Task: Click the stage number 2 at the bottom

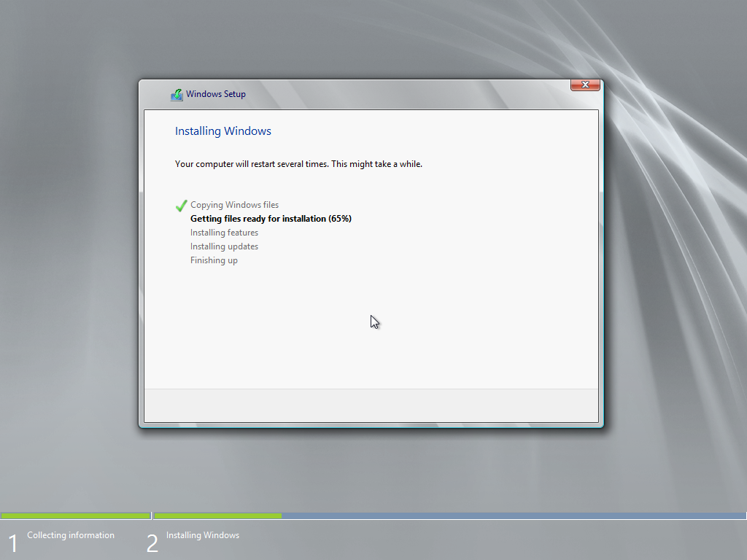Action: (152, 543)
